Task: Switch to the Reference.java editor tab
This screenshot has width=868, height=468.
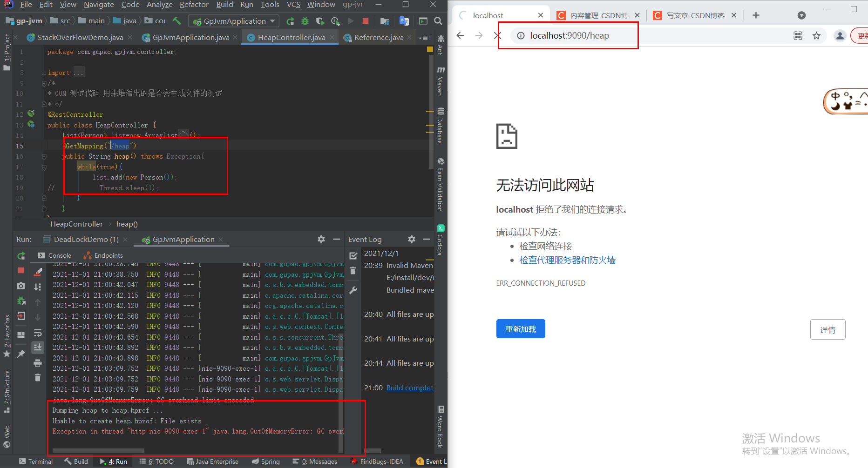Action: pyautogui.click(x=377, y=37)
